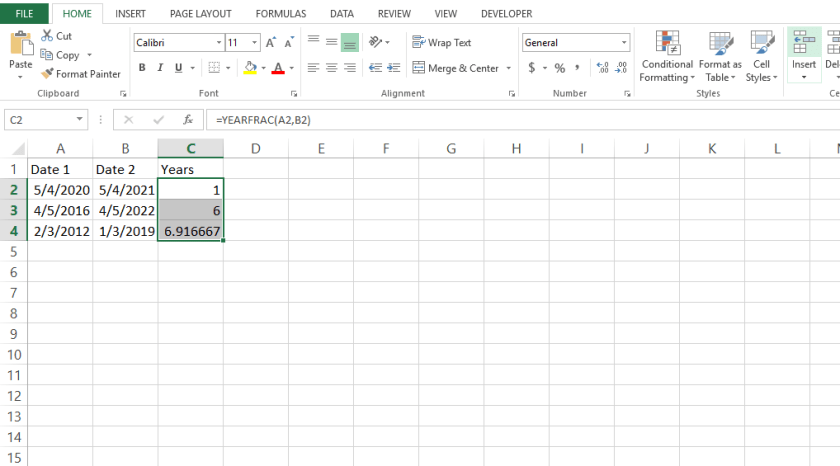
Task: Select cell A3 with 4/5/2016
Action: [x=60, y=211]
